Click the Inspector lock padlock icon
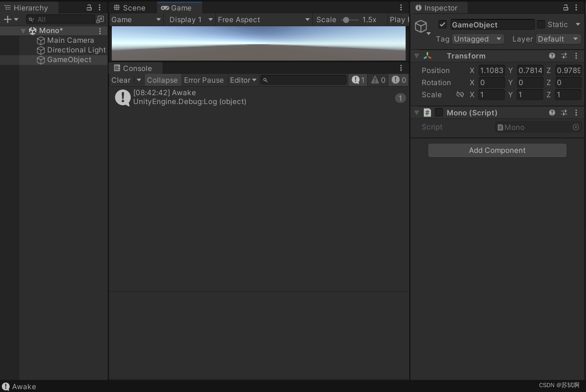This screenshot has height=392, width=586. pyautogui.click(x=566, y=8)
